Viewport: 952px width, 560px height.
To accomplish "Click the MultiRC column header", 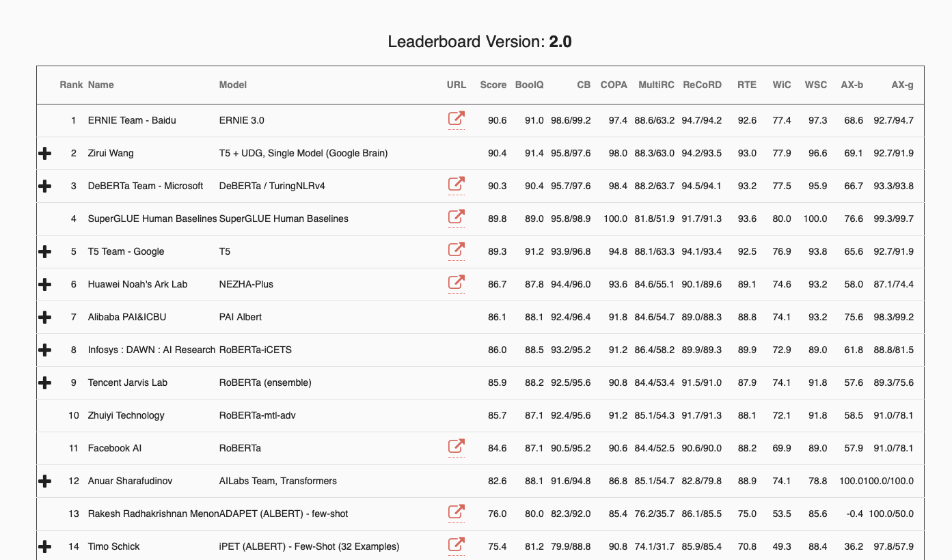I will [656, 85].
